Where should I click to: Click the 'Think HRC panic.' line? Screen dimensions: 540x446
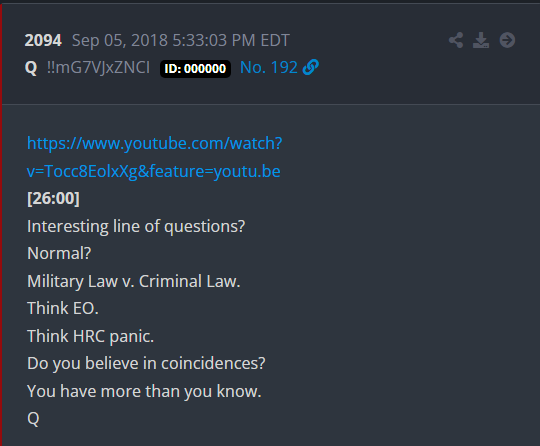click(90, 336)
